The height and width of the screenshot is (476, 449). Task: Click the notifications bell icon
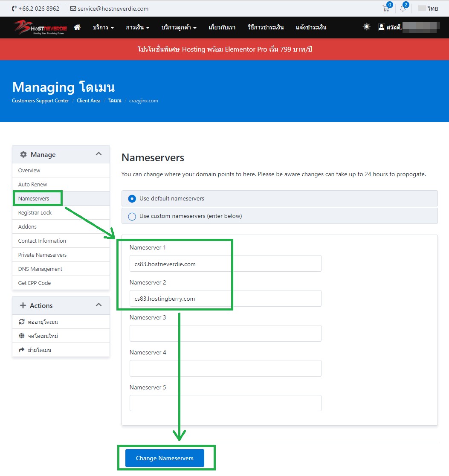tap(403, 9)
